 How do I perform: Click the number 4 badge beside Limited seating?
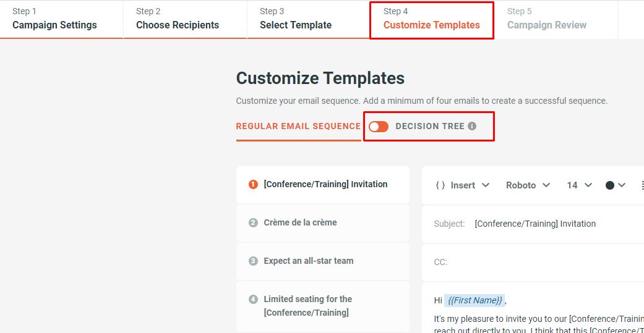[253, 299]
